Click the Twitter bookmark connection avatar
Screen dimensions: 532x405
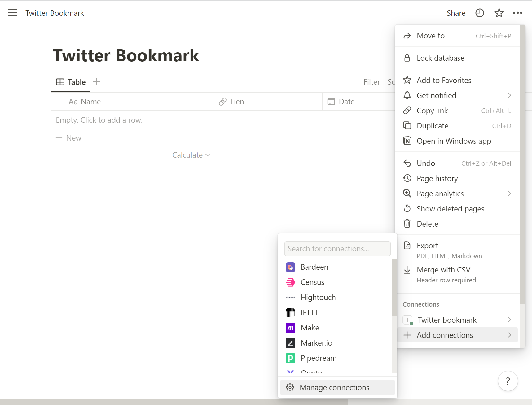point(407,320)
